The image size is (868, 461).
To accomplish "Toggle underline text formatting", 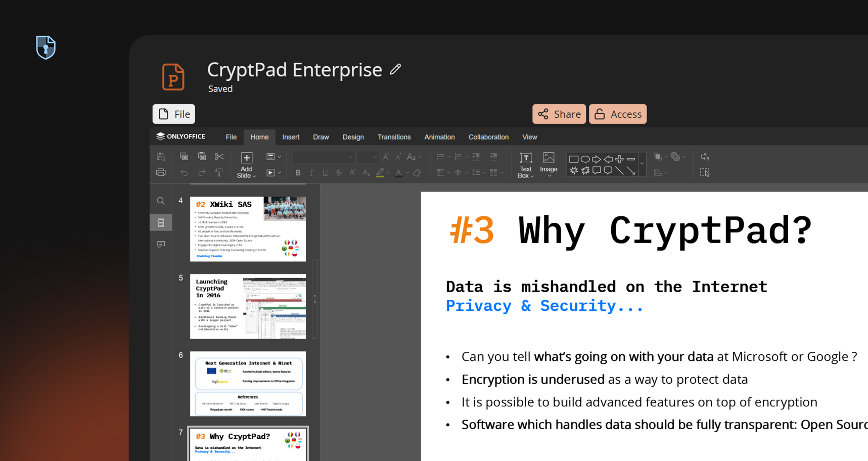I will 325,173.
